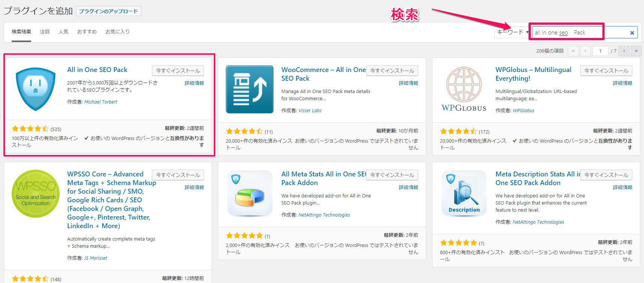Click author link Michael Torbert

pos(101,102)
